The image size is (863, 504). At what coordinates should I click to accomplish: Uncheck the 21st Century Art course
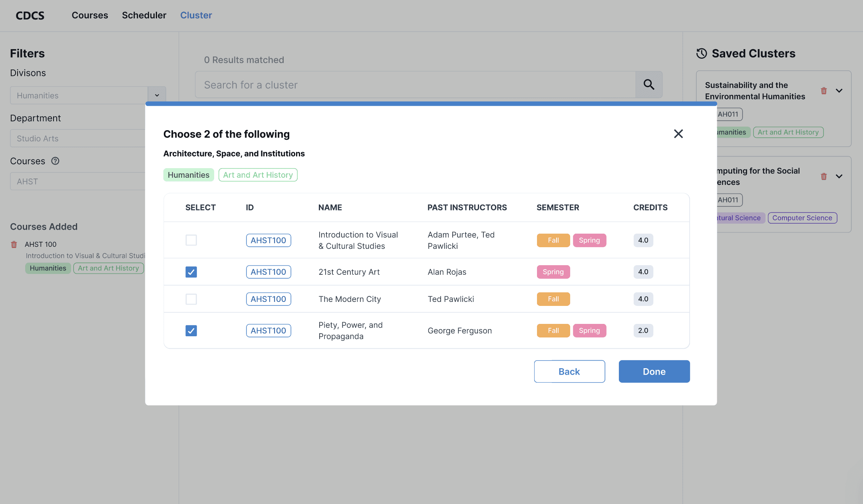pyautogui.click(x=191, y=272)
